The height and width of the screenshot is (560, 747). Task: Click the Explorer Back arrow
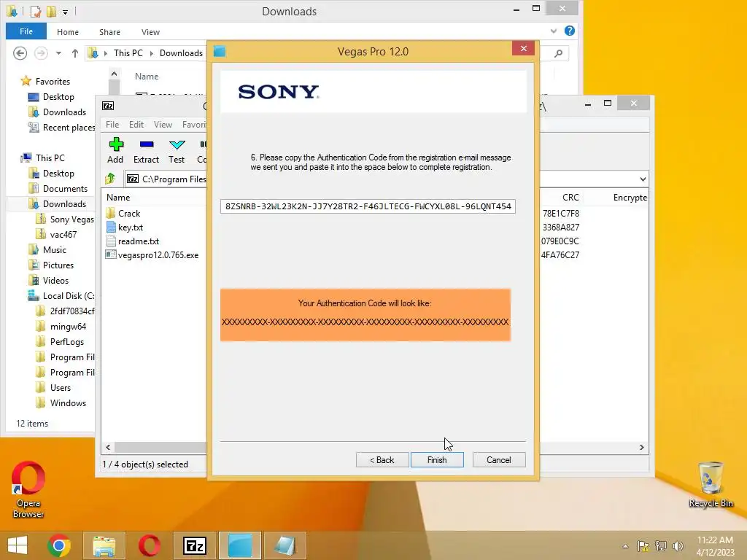click(20, 52)
